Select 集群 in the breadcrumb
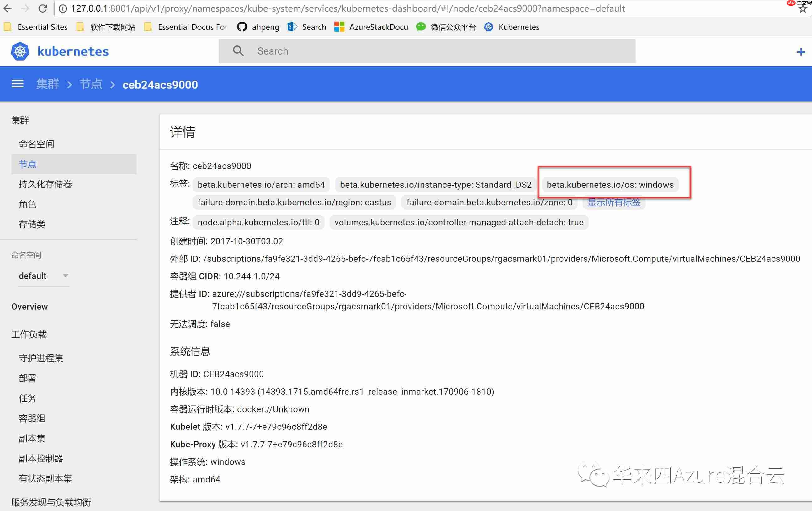Screen dimensions: 812x511 pos(48,84)
